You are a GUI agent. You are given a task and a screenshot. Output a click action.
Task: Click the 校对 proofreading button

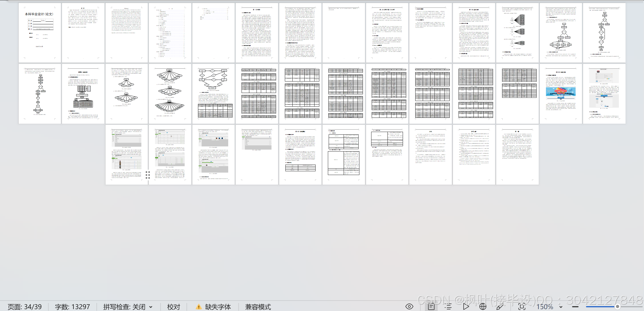pos(174,307)
